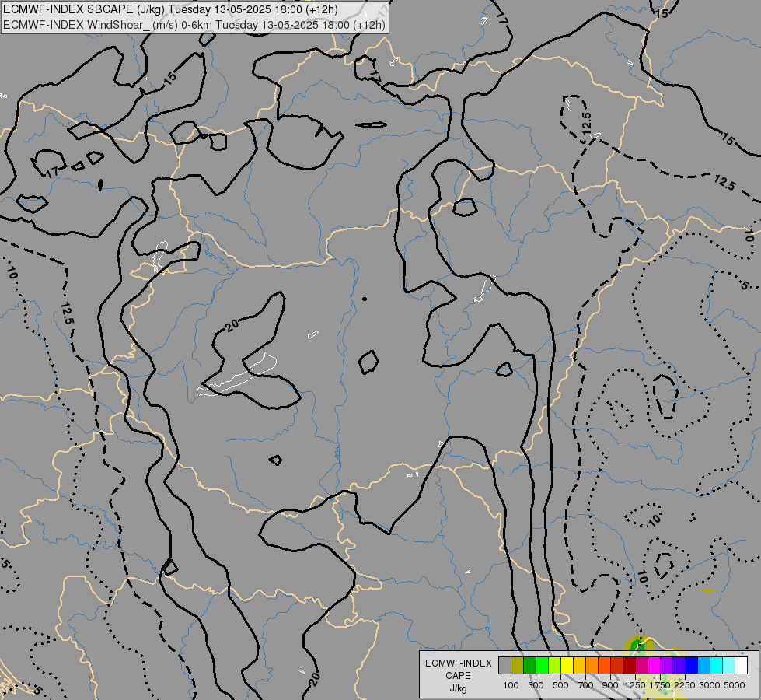Select the dark green legend swatch

coord(529,666)
